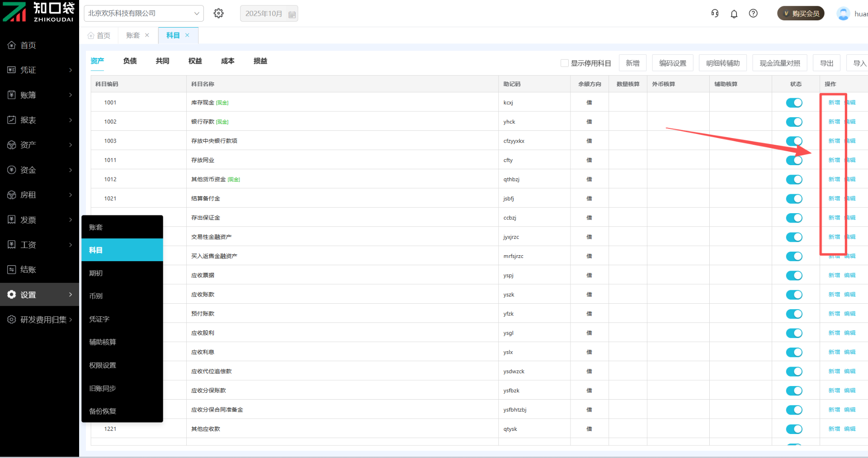This screenshot has height=458, width=868.
Task: Open the 北京欢乐科技有限公司 company dropdown
Action: coord(144,14)
